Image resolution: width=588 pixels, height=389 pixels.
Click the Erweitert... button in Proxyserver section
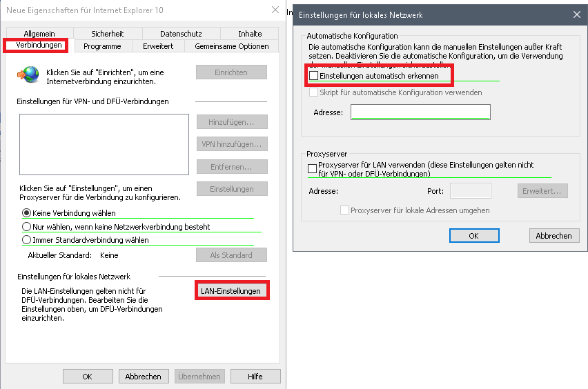[542, 191]
